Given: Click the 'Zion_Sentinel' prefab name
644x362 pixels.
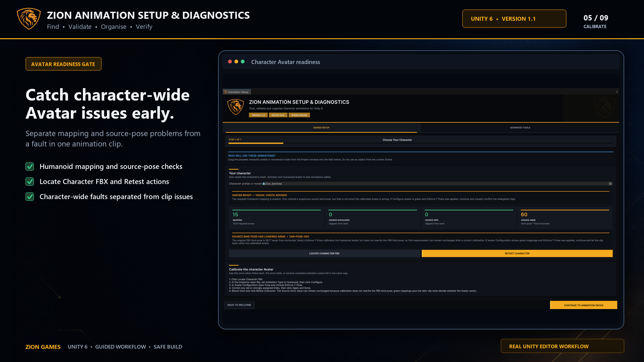Looking at the screenshot, I should (273, 184).
